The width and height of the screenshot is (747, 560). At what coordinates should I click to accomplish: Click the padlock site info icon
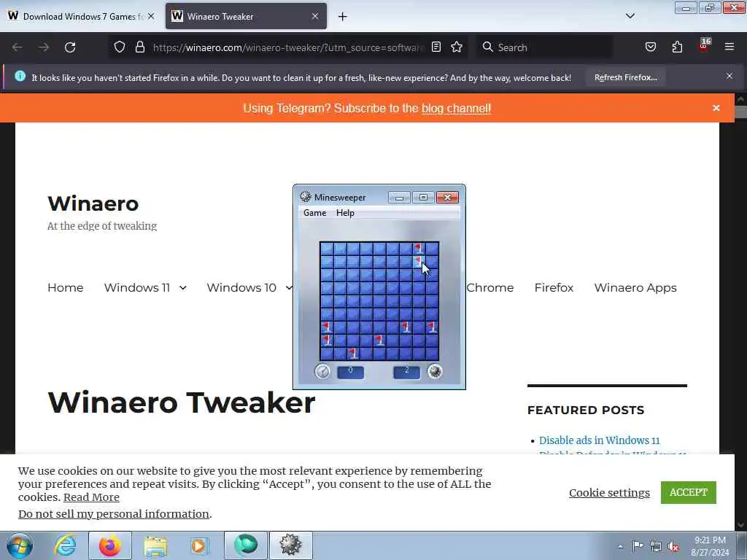pos(139,47)
